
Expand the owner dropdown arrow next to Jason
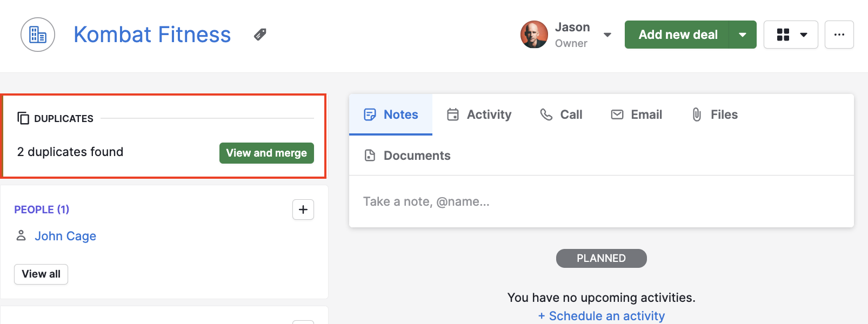[x=607, y=35]
